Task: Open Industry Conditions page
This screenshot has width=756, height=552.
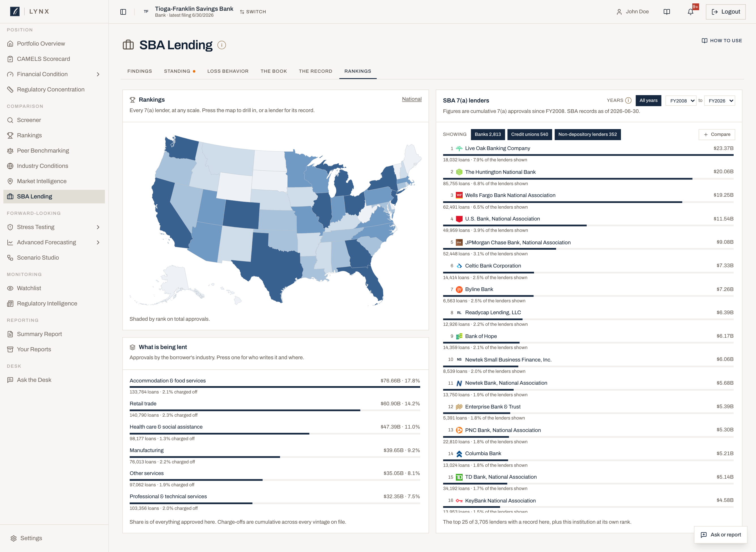Action: pyautogui.click(x=54, y=166)
